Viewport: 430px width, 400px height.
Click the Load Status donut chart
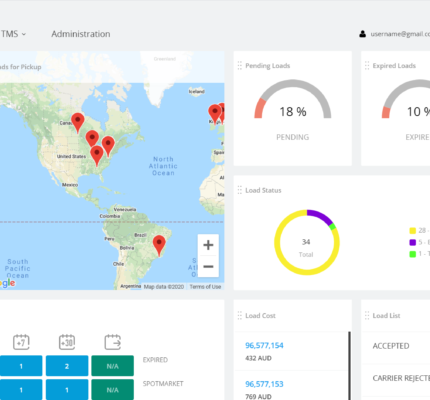(x=307, y=242)
